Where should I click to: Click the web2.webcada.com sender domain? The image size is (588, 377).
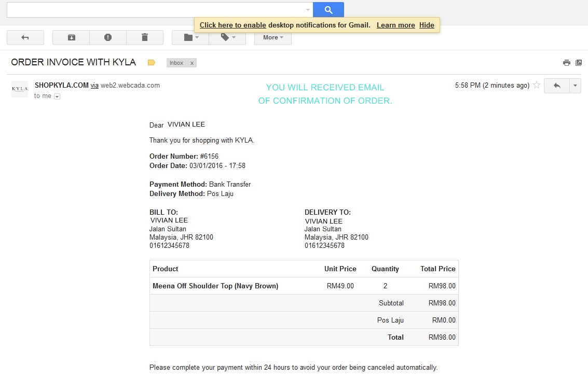[x=130, y=85]
